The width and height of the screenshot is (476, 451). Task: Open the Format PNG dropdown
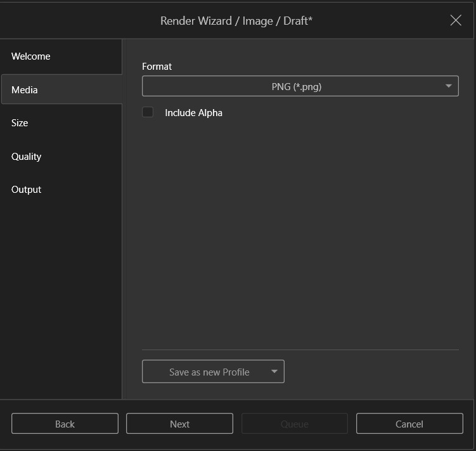[300, 86]
